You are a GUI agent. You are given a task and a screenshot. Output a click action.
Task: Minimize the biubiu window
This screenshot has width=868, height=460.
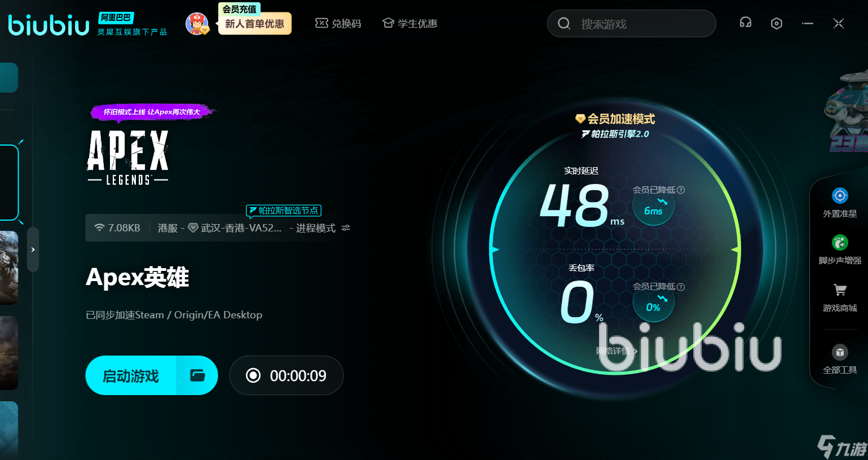[808, 23]
